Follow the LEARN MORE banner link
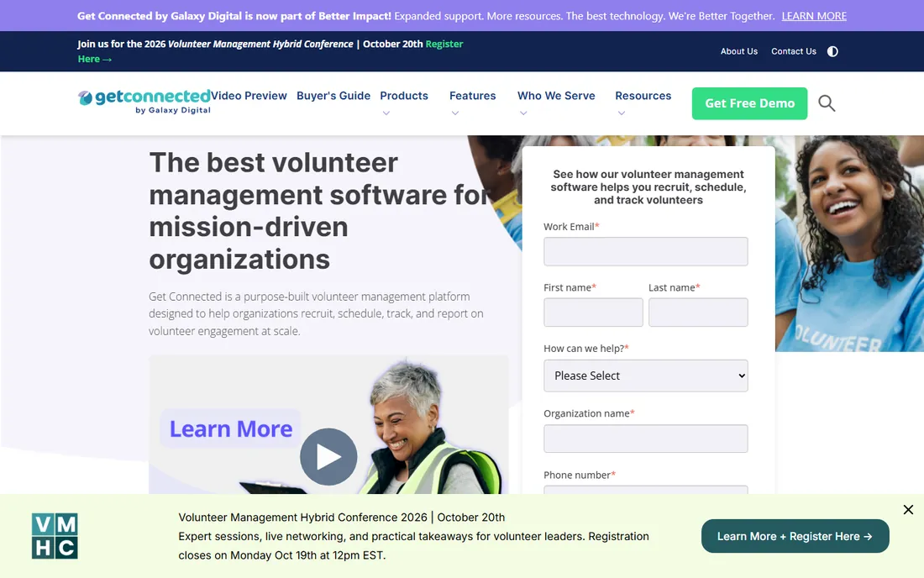The height and width of the screenshot is (578, 924). (x=814, y=16)
